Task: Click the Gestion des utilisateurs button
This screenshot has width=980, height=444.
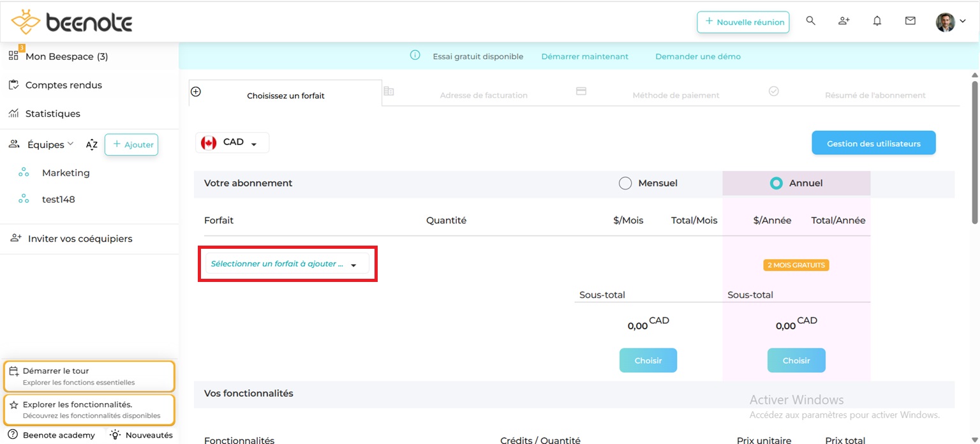Action: 873,144
